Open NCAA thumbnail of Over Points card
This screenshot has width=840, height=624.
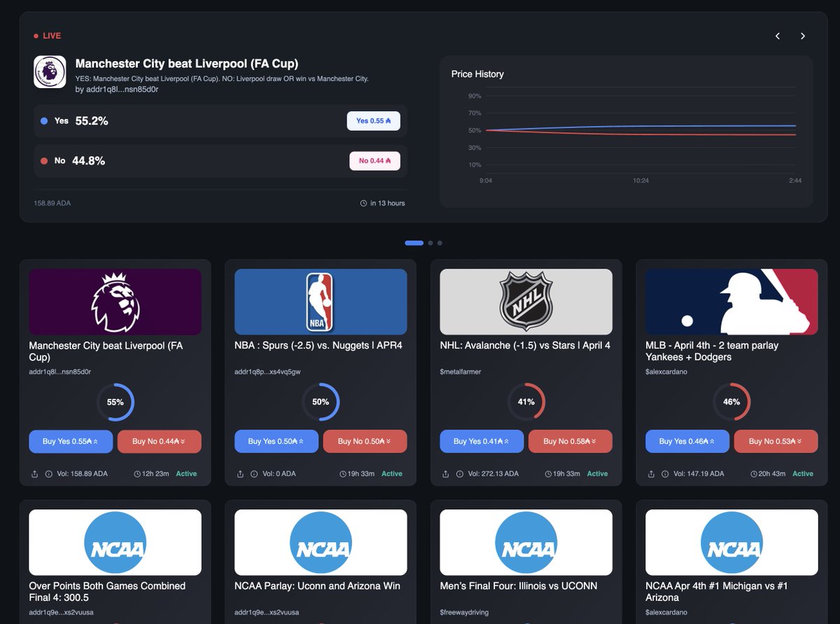[115, 543]
